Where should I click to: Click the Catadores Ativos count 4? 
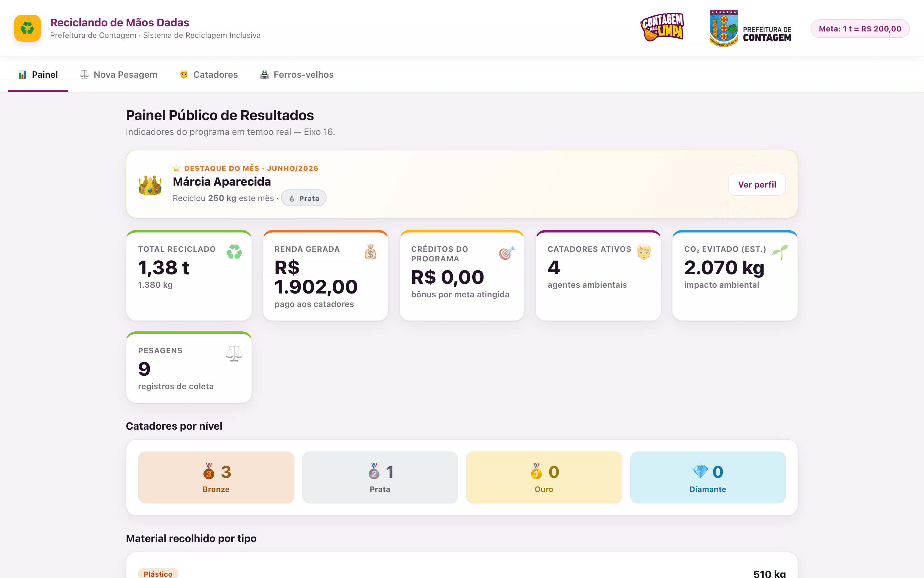tap(554, 267)
